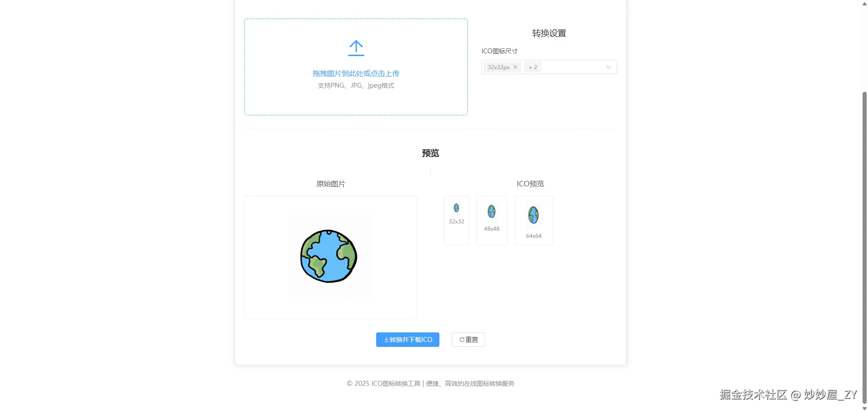The width and height of the screenshot is (868, 412).
Task: Click the 原始图片 label
Action: (x=331, y=184)
